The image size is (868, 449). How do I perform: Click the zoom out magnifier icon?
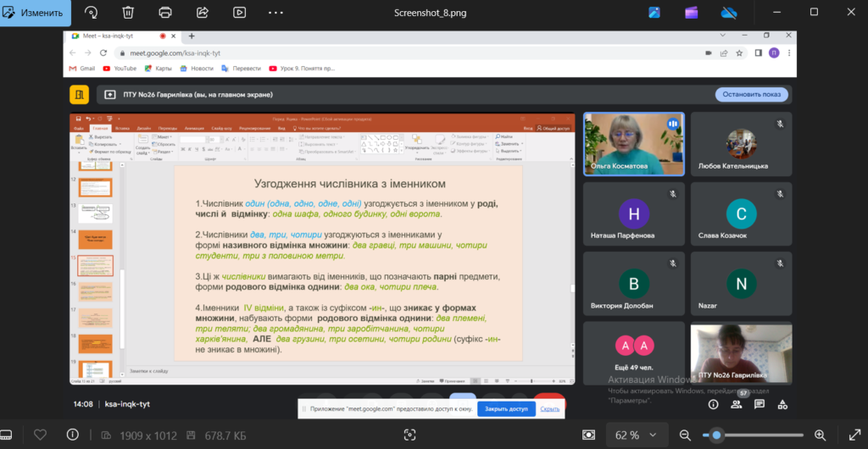tap(685, 435)
